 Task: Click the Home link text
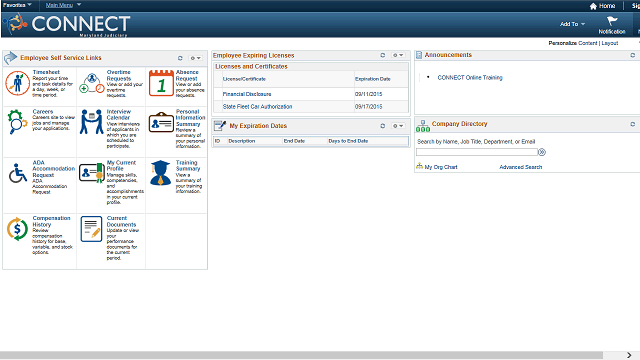click(607, 6)
